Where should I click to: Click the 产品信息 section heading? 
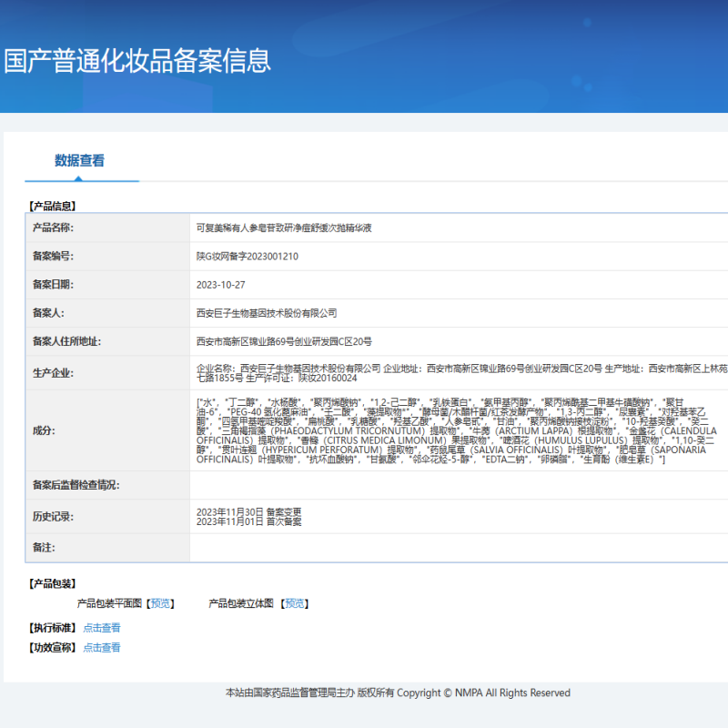(53, 207)
